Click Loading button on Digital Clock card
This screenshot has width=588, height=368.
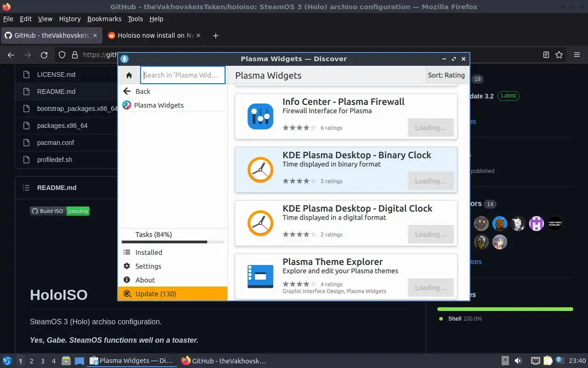pos(430,235)
